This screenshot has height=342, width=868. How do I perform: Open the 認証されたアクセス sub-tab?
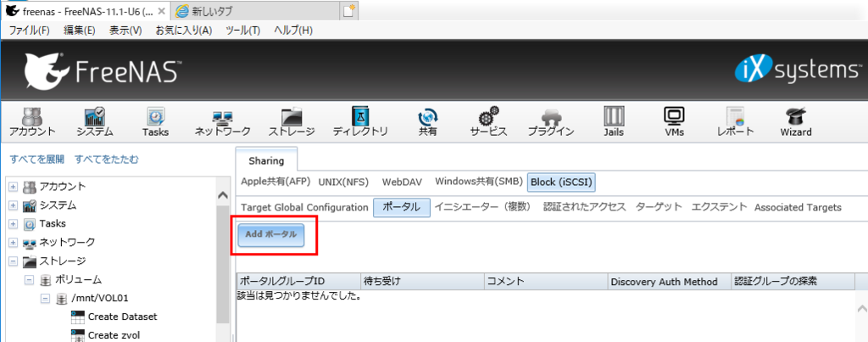tap(584, 207)
